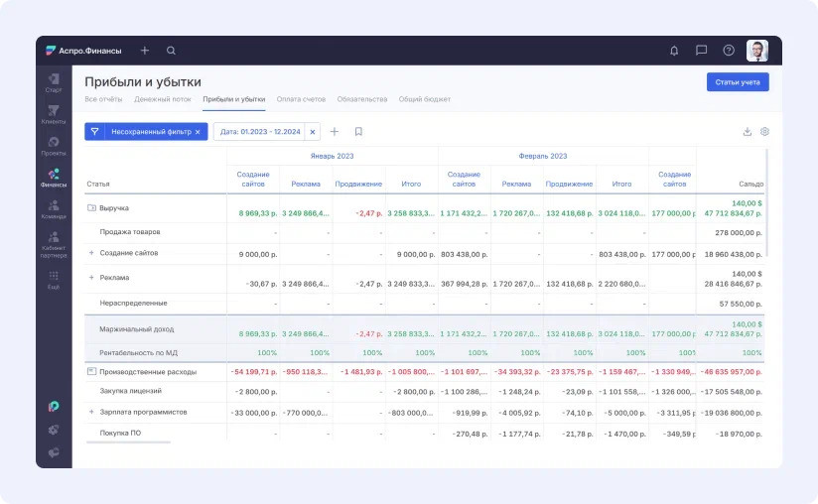Open the notifications bell icon

(x=675, y=51)
